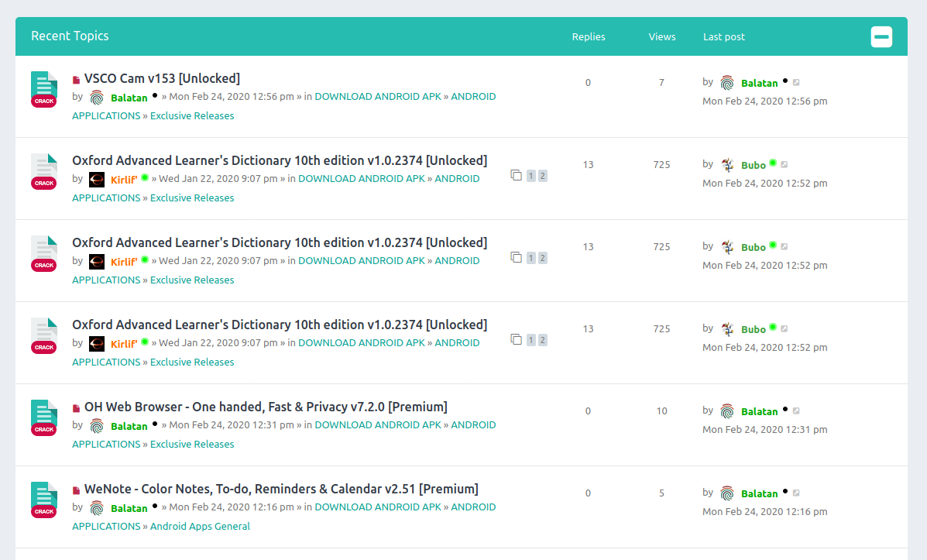The width and height of the screenshot is (927, 560).
Task: Click Kirlif' avatar in first Oxford Dictionary row
Action: coord(96,180)
